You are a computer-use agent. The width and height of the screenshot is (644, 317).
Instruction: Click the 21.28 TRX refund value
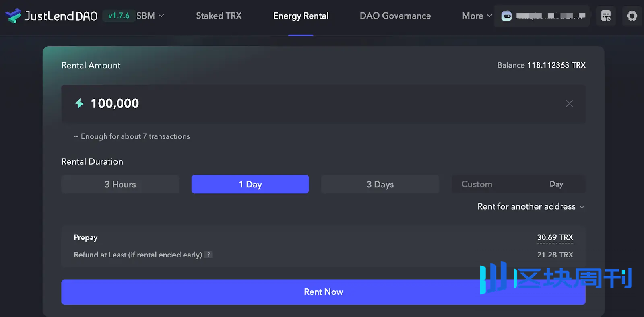click(x=555, y=255)
